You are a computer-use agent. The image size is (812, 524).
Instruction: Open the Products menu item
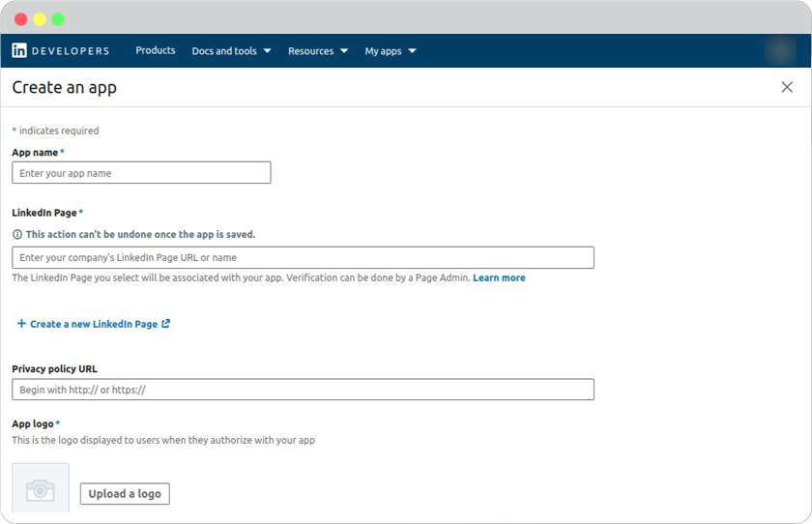coord(156,50)
